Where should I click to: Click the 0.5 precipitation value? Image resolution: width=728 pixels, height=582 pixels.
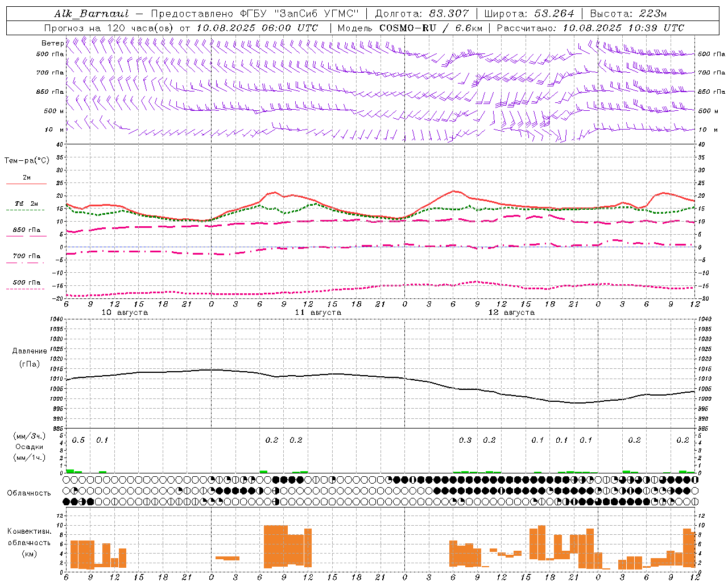78,440
